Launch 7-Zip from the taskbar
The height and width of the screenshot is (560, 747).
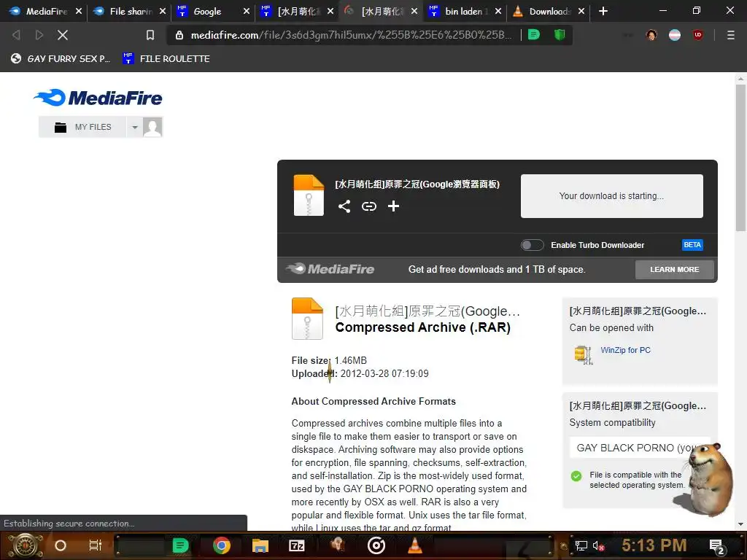(297, 545)
